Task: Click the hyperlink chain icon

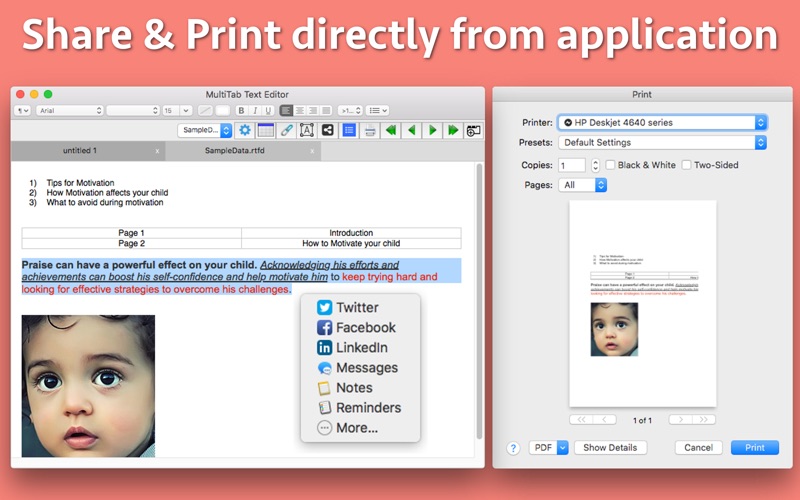Action: pos(287,130)
